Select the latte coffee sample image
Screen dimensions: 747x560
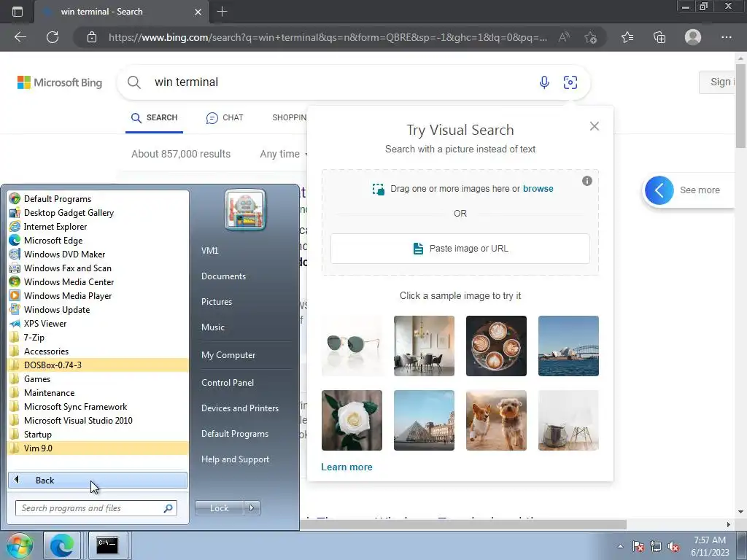point(496,346)
